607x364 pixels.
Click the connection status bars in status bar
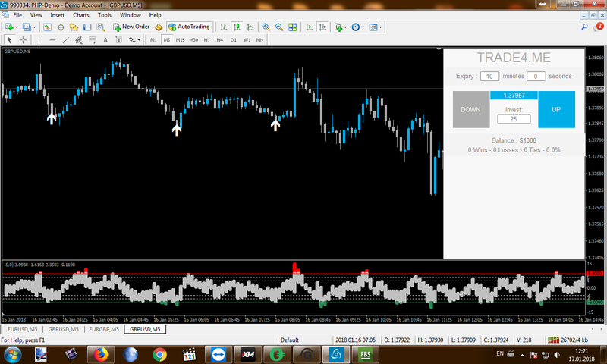554,340
